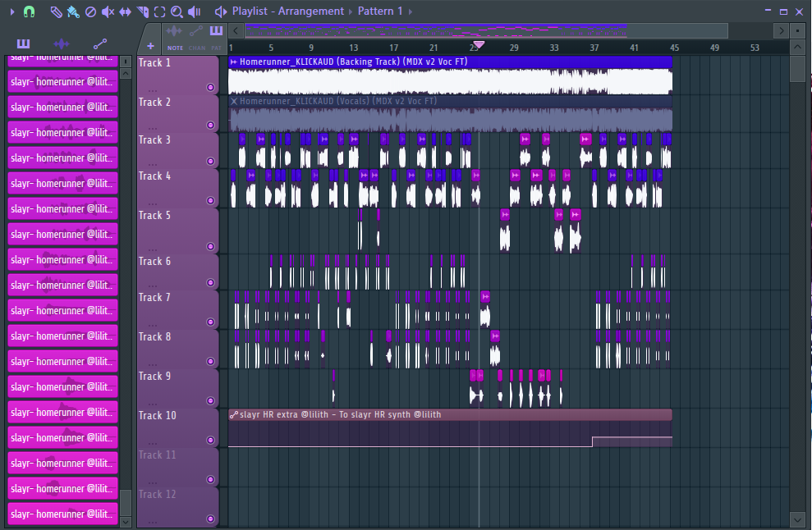Select the Mute tool
The image size is (812, 530).
click(x=108, y=11)
